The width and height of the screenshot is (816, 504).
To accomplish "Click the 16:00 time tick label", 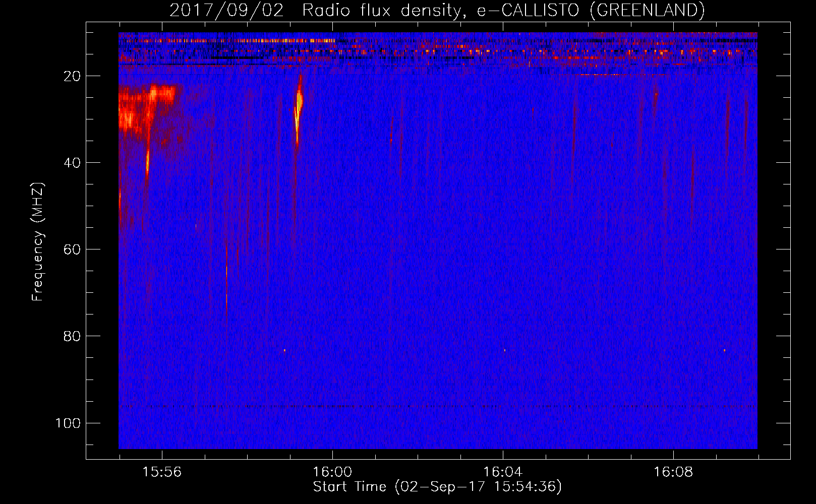I will tap(332, 472).
